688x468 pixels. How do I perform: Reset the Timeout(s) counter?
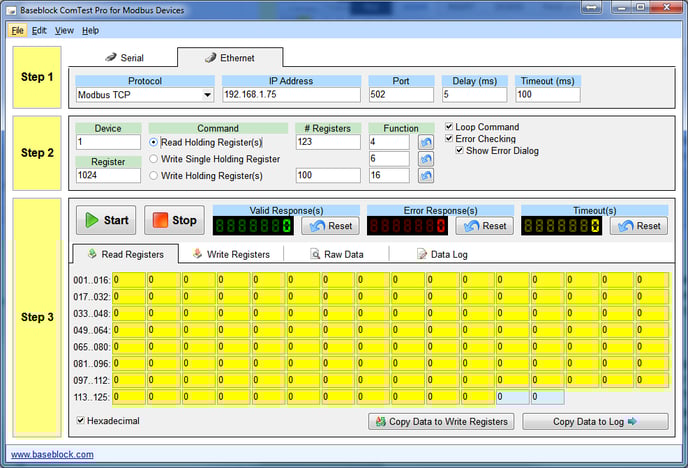coord(636,226)
